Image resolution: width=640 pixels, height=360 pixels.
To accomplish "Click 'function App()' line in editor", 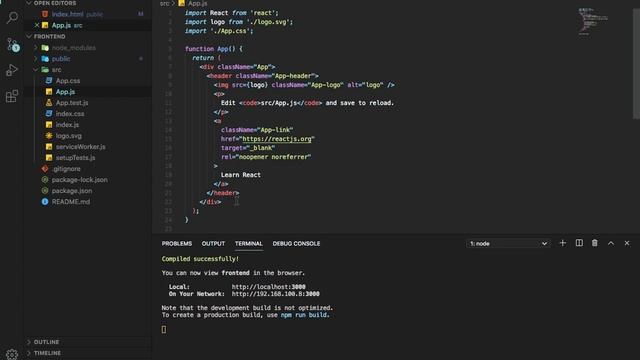I will 213,49.
